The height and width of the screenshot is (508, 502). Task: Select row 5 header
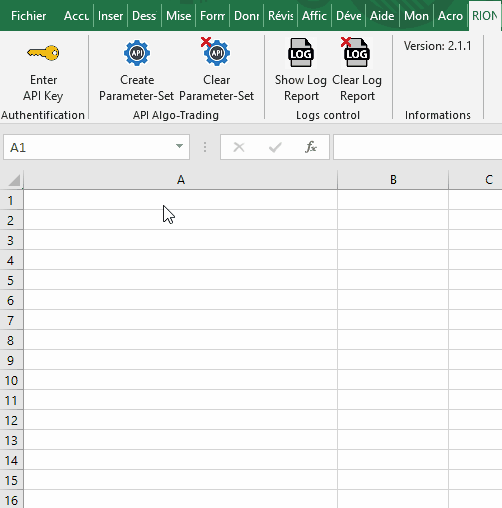[x=11, y=280]
